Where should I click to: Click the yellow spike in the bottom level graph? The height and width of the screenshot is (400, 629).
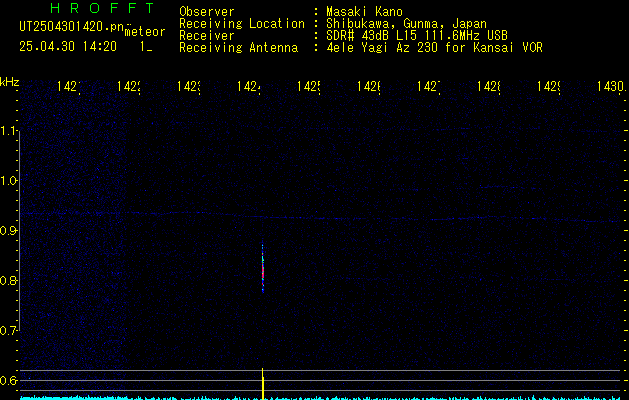[263, 384]
